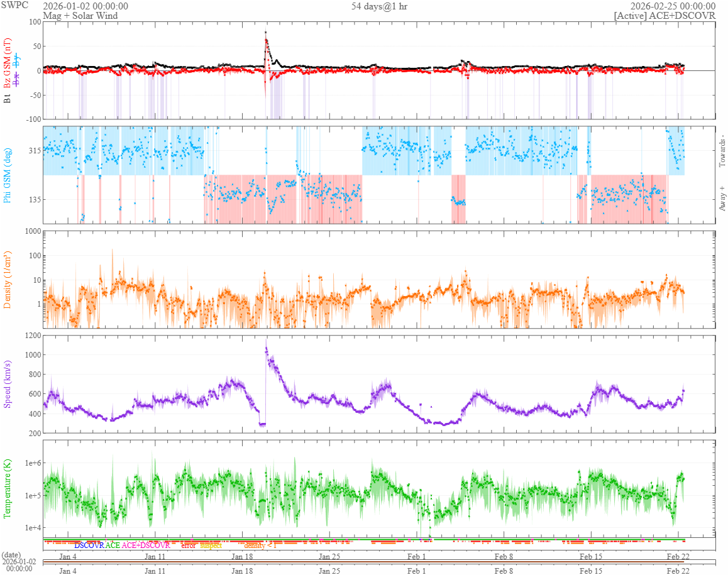Click the yellow 'suspect' legend entry

pos(211,545)
